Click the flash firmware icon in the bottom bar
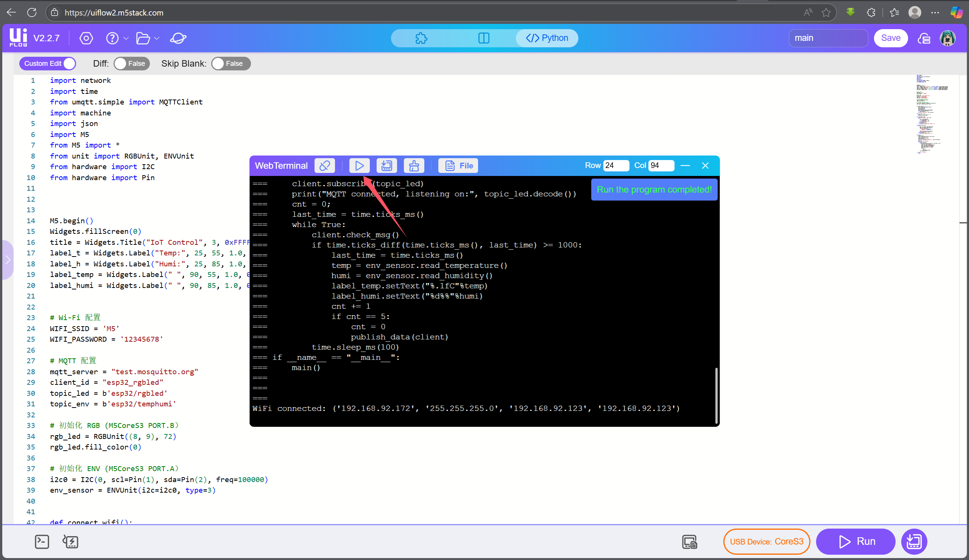This screenshot has width=969, height=560. coord(70,541)
